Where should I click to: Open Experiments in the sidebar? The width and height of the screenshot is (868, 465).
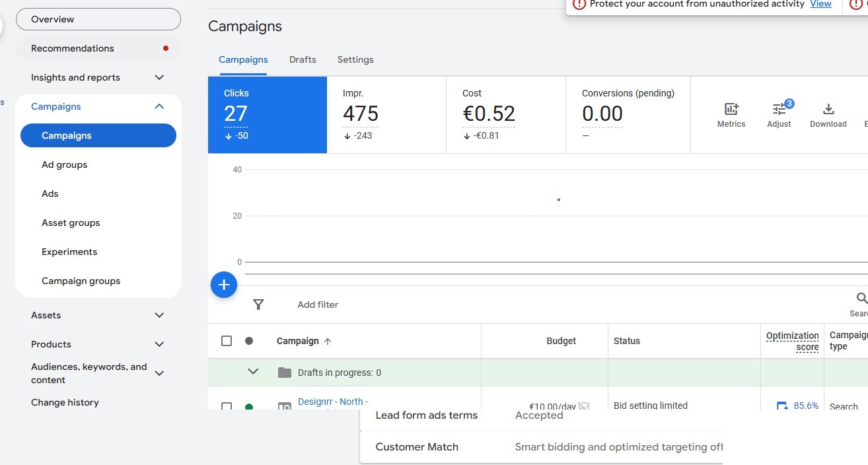(69, 252)
